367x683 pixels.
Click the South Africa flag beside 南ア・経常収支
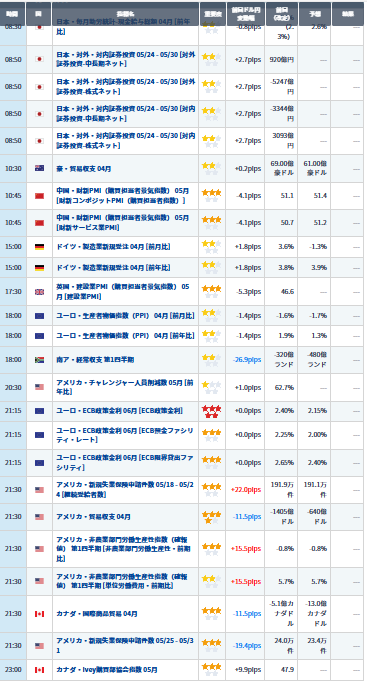click(x=39, y=360)
